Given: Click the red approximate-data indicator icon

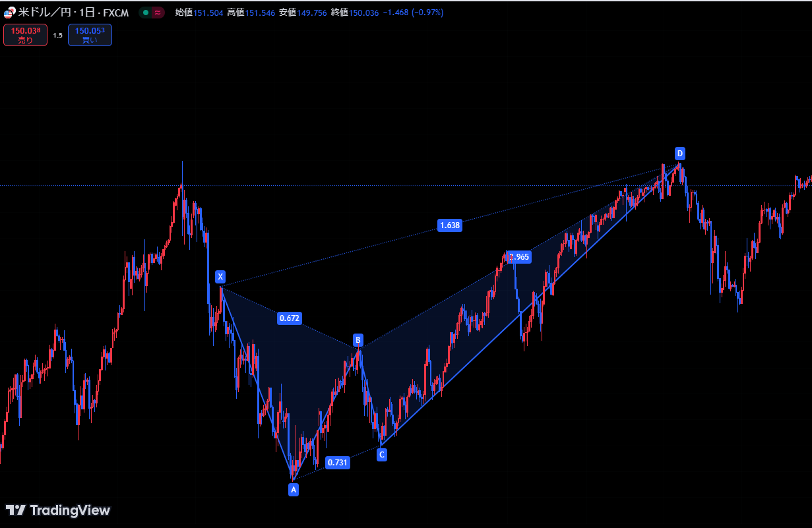Looking at the screenshot, I should pyautogui.click(x=158, y=13).
